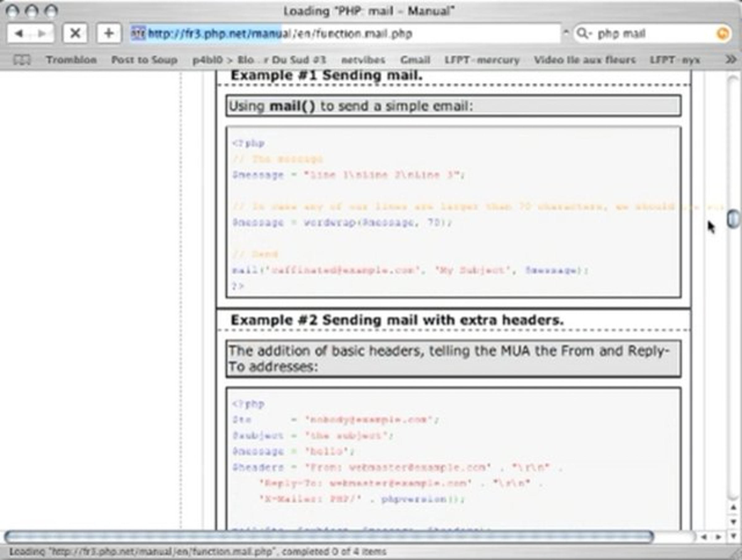Open the Post to Soup bookmark
This screenshot has height=560, width=742.
pos(144,60)
